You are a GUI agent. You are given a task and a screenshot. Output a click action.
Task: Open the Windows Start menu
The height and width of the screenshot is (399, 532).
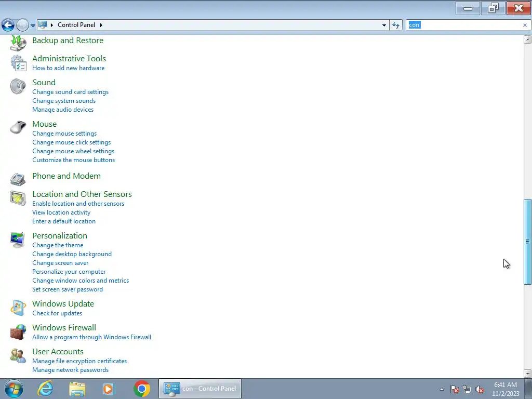14,389
